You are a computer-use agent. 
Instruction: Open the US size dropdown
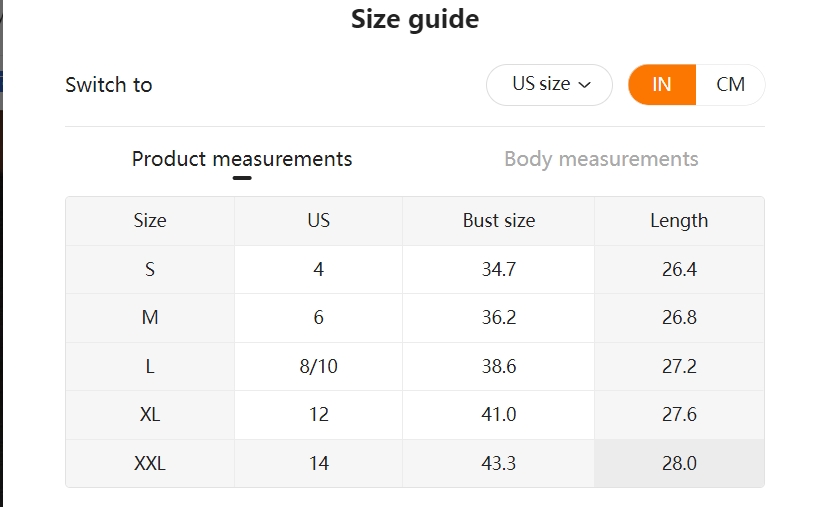coord(549,85)
